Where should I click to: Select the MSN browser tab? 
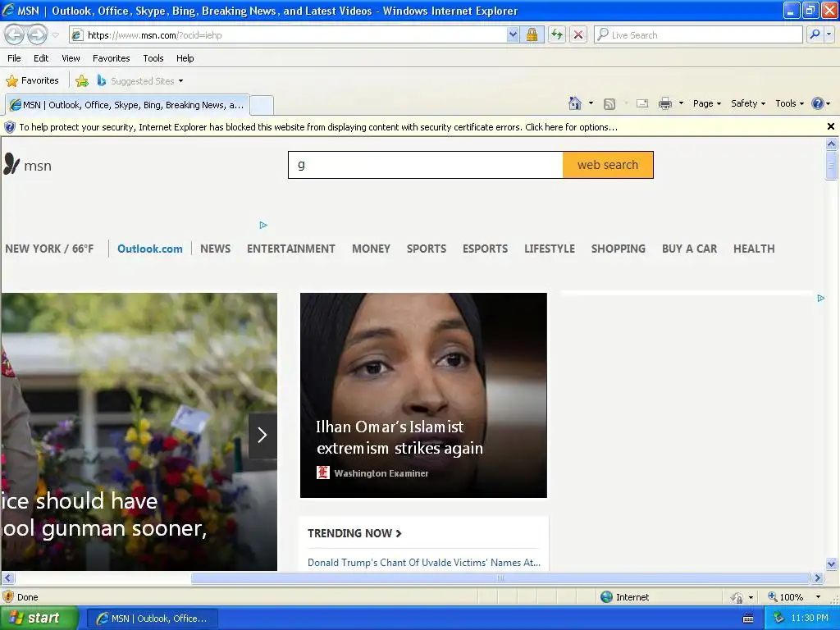[x=127, y=105]
